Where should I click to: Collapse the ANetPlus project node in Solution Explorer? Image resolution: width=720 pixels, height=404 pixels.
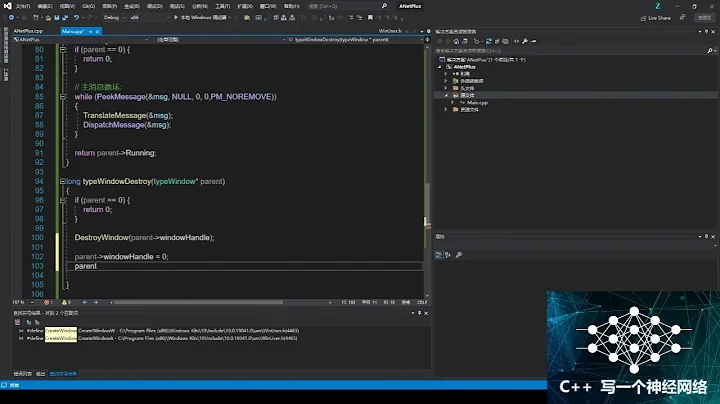(439, 67)
